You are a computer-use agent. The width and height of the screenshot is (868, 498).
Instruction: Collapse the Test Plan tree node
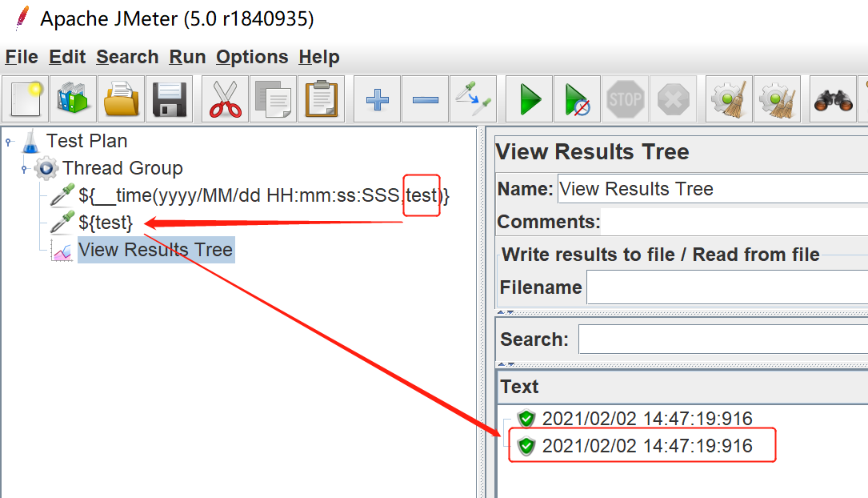[x=9, y=143]
